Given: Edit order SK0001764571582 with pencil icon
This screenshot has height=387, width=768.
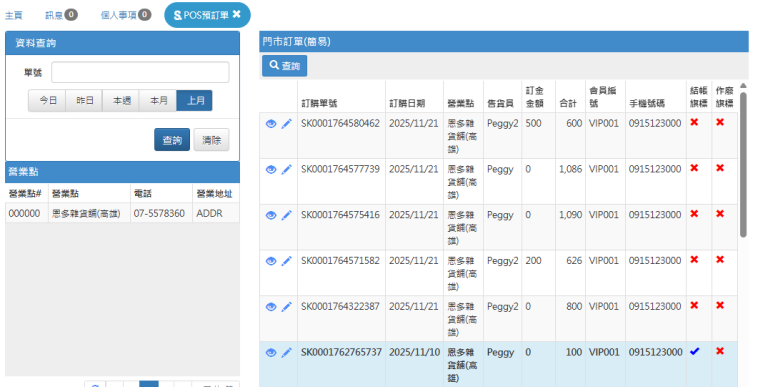Looking at the screenshot, I should (x=287, y=261).
